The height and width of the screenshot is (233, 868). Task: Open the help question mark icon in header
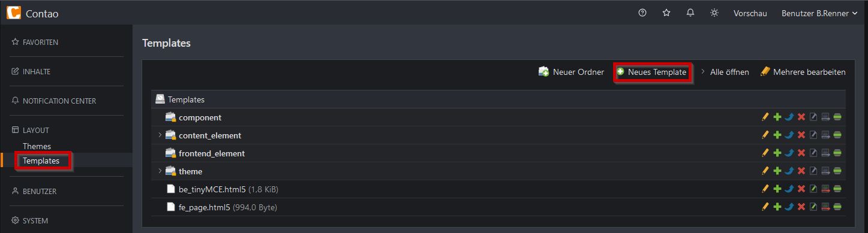click(642, 13)
